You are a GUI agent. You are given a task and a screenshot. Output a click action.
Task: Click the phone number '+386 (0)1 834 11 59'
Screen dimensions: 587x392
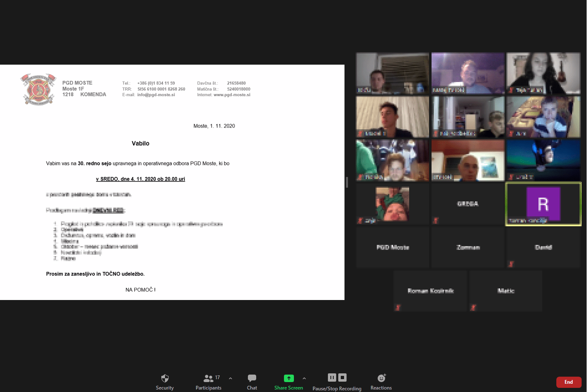(156, 83)
